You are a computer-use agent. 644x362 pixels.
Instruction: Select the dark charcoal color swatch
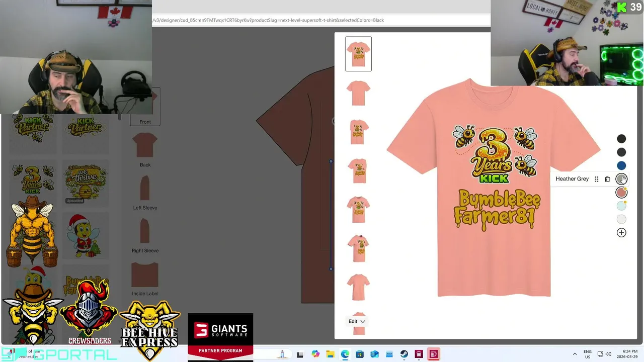(x=621, y=152)
